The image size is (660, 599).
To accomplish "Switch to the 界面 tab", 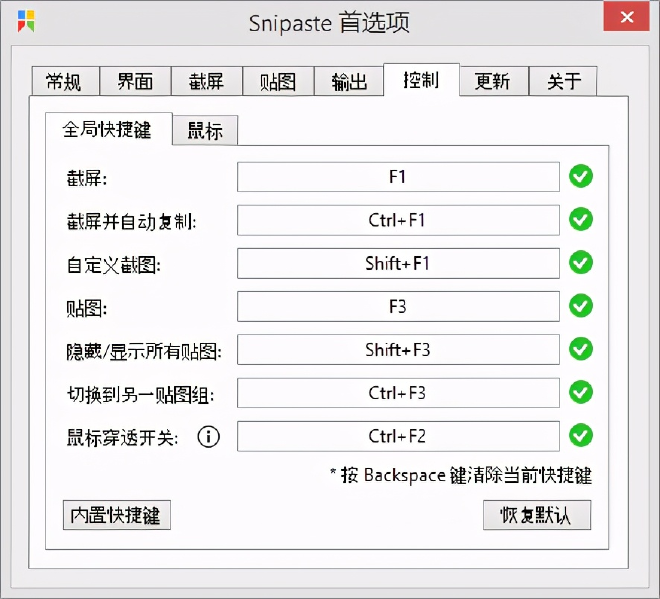I will (x=135, y=81).
